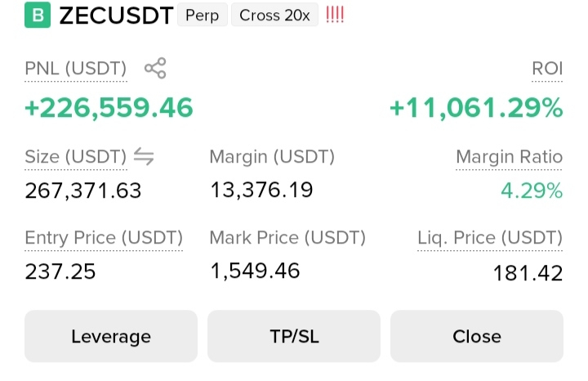Image resolution: width=588 pixels, height=381 pixels.
Task: Tap the 13,376.19 margin value
Action: coord(261,190)
